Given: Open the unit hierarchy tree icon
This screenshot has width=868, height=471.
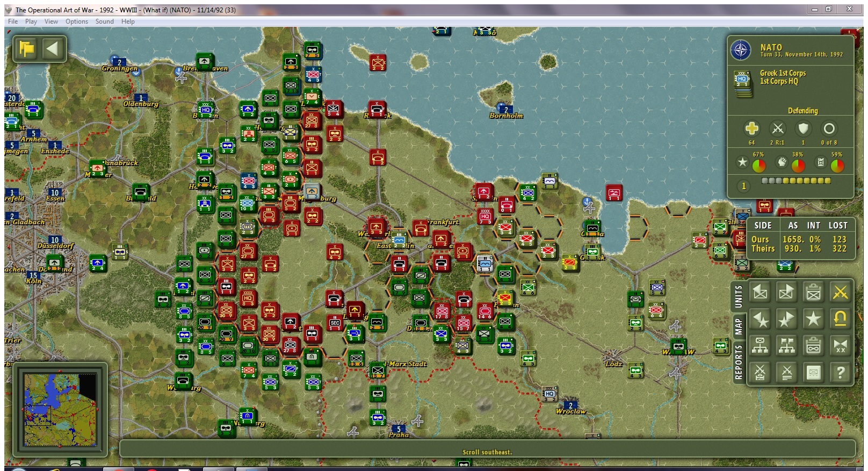Looking at the screenshot, I should click(759, 346).
